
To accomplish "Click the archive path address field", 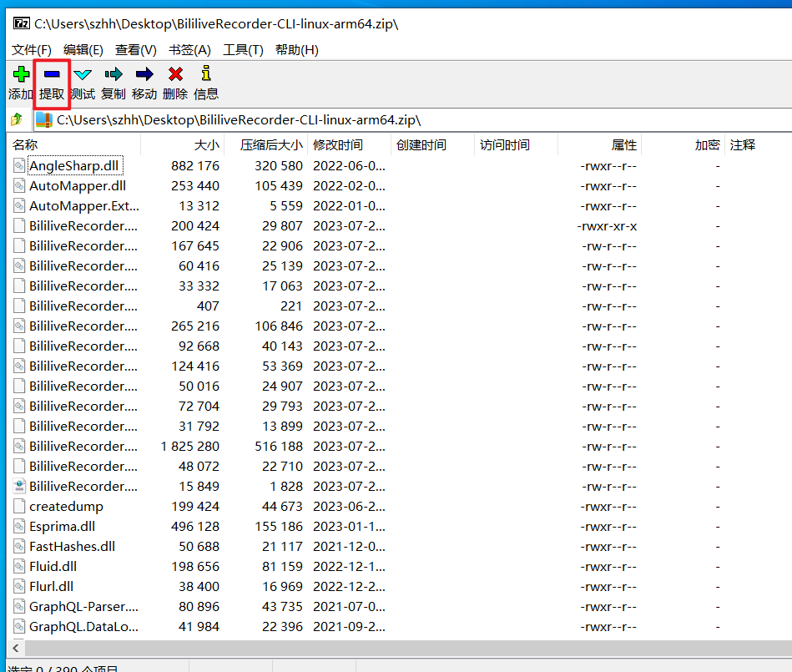I will [x=412, y=119].
